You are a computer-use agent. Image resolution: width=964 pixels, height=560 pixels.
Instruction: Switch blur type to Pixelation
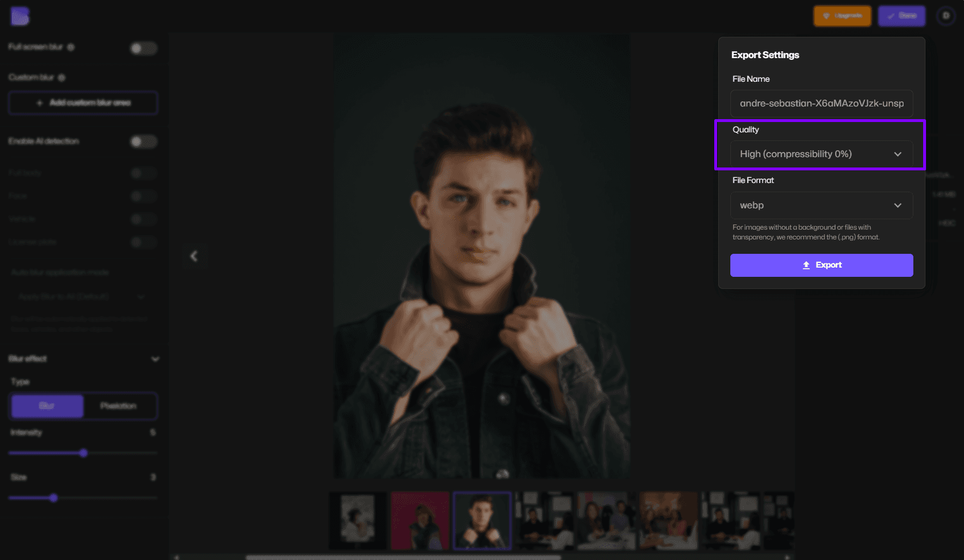click(x=120, y=406)
